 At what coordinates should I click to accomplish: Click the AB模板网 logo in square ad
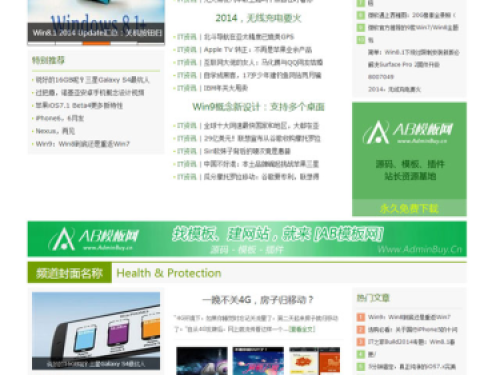click(x=408, y=132)
